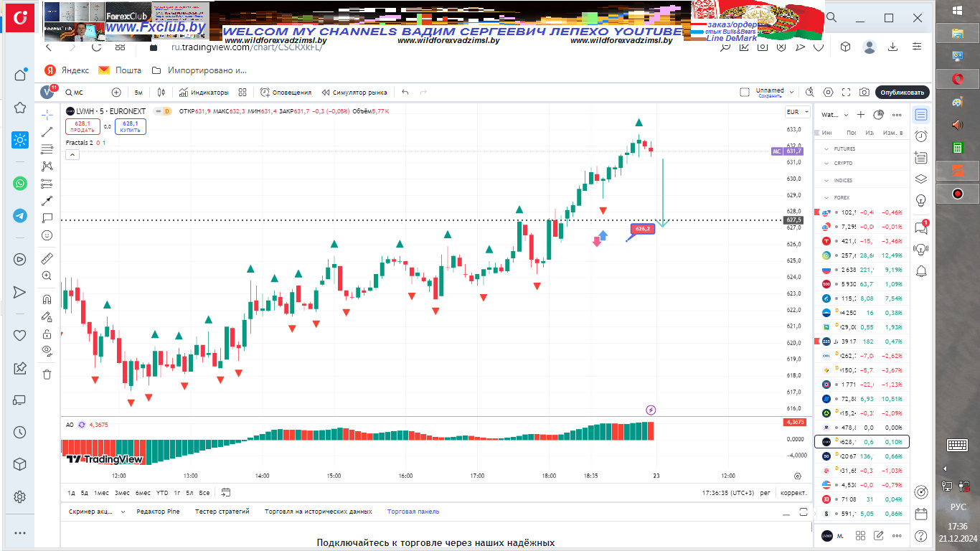The height and width of the screenshot is (551, 980).
Task: Open the Торговая панель tab
Action: click(x=413, y=512)
